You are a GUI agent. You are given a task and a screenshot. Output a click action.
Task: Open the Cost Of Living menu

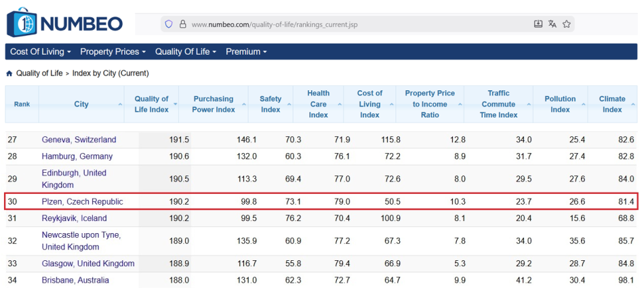point(40,52)
